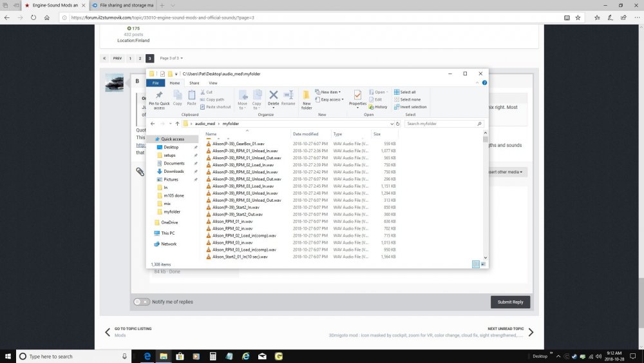Image resolution: width=644 pixels, height=363 pixels.
Task: Select the Alison_RPM_01_in.wav file
Action: click(232, 221)
